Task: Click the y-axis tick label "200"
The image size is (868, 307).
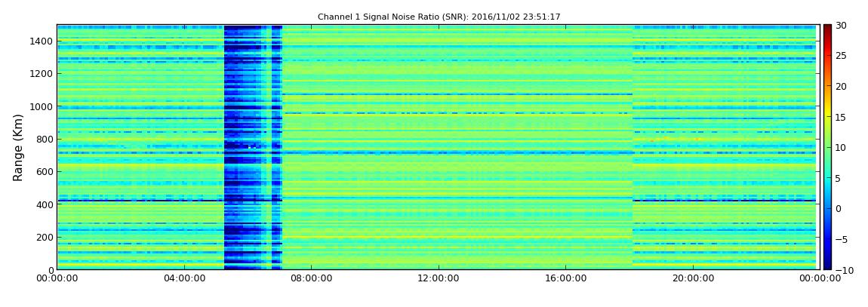Action: point(45,238)
